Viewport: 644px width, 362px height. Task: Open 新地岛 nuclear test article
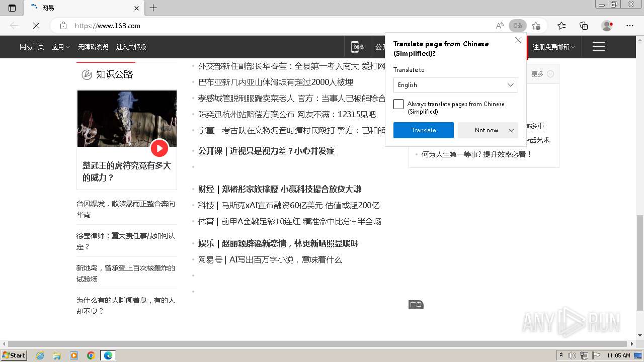click(x=126, y=274)
